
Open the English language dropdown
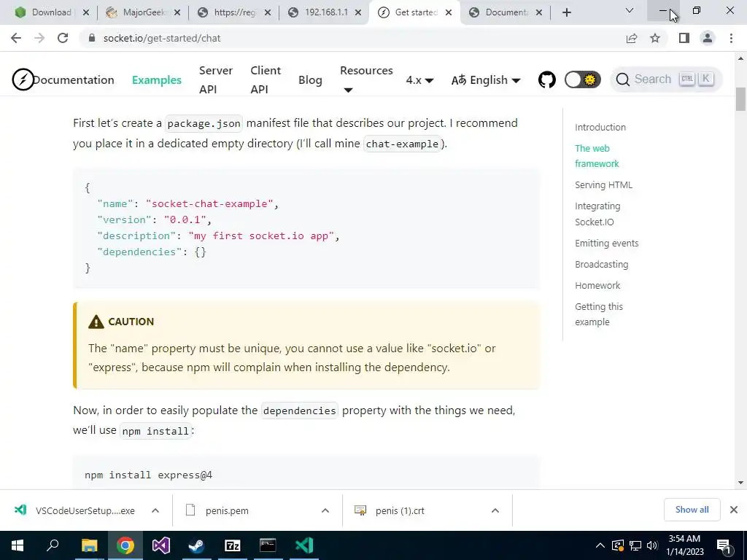point(485,80)
